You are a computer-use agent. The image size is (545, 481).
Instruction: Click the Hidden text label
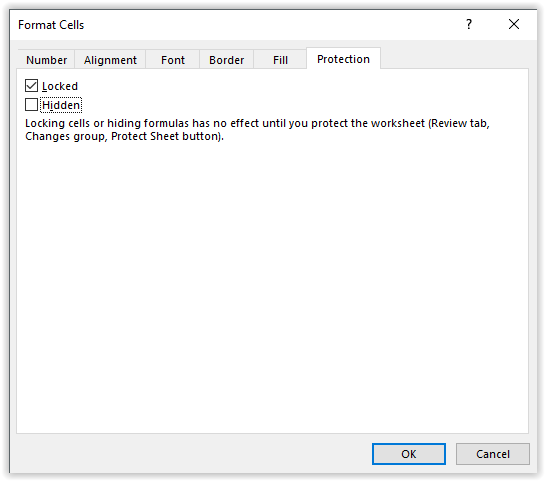pos(61,105)
